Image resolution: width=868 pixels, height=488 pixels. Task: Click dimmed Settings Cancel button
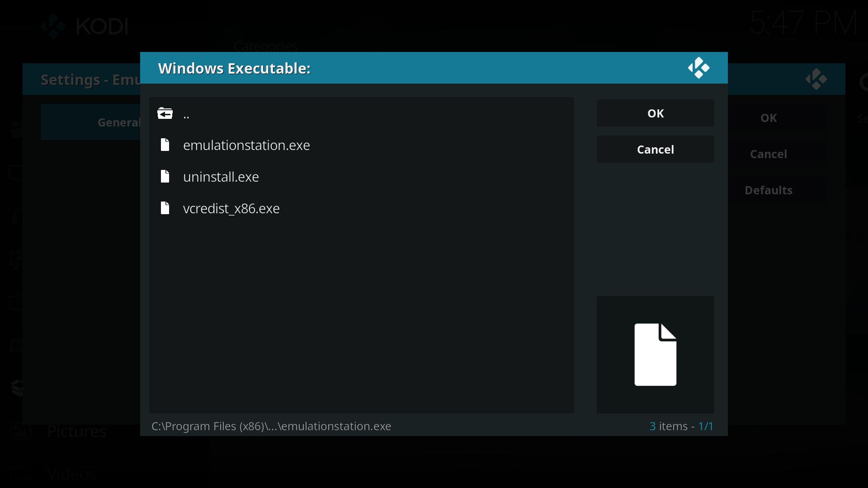[x=769, y=154]
